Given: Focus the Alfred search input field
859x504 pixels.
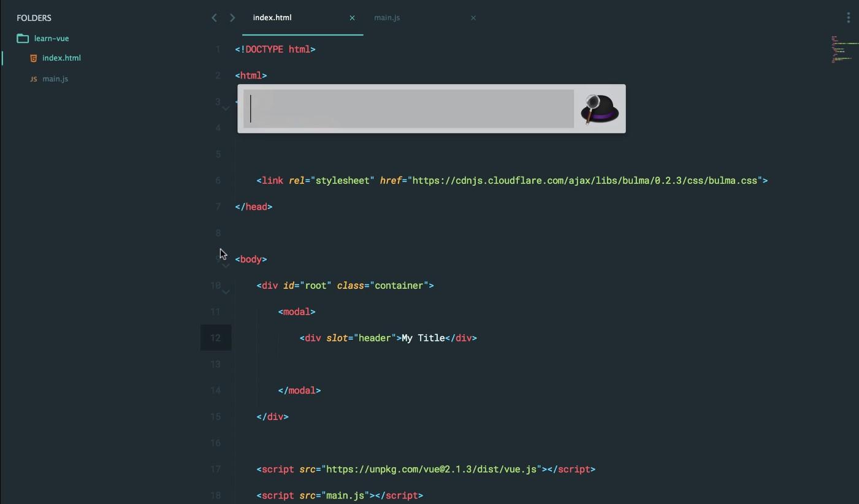Looking at the screenshot, I should (x=408, y=109).
